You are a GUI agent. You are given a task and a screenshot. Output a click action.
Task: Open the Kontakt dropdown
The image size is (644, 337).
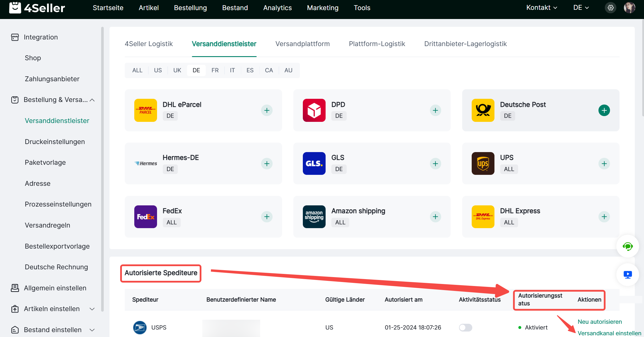click(541, 8)
